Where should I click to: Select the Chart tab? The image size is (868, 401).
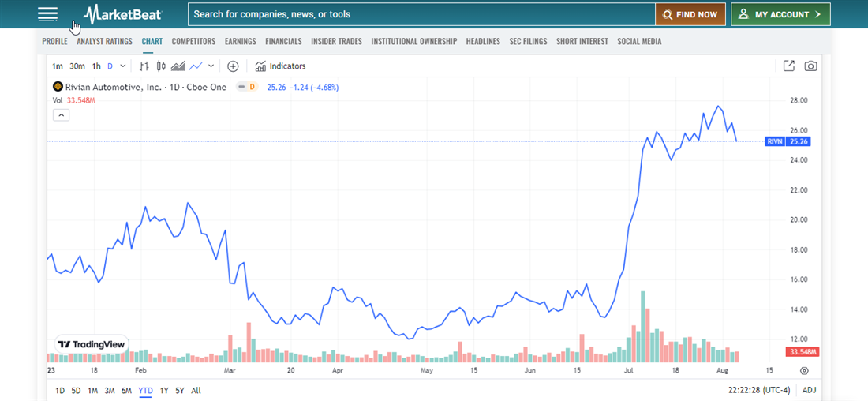152,41
